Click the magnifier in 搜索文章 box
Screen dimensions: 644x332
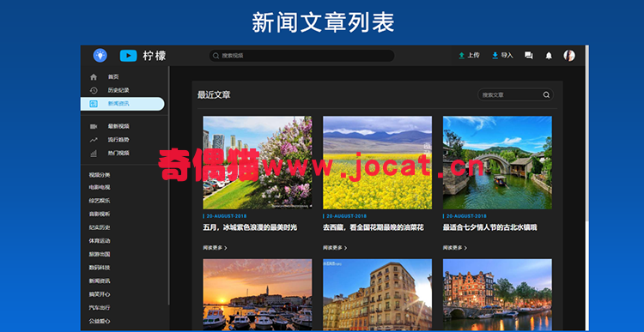tap(546, 95)
